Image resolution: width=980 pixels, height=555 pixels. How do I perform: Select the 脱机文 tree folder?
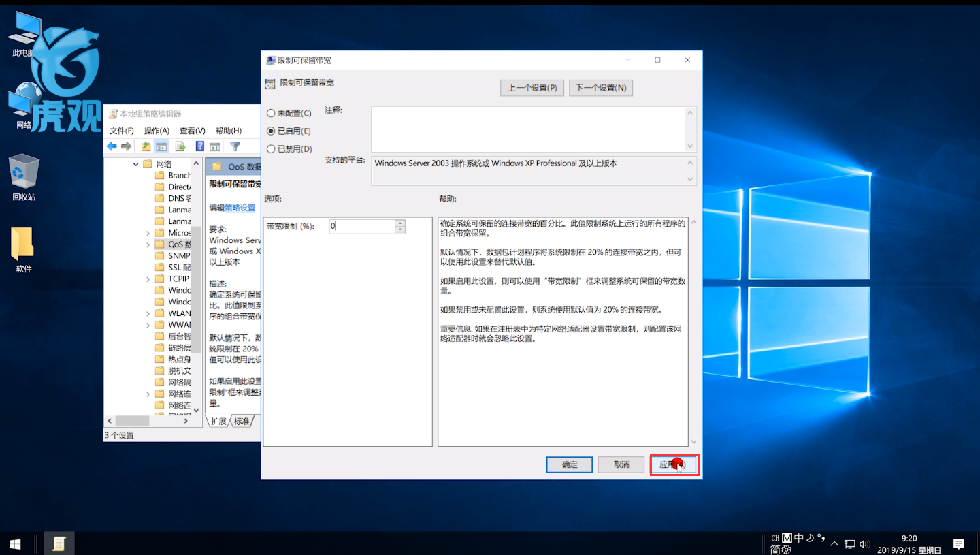[x=173, y=371]
